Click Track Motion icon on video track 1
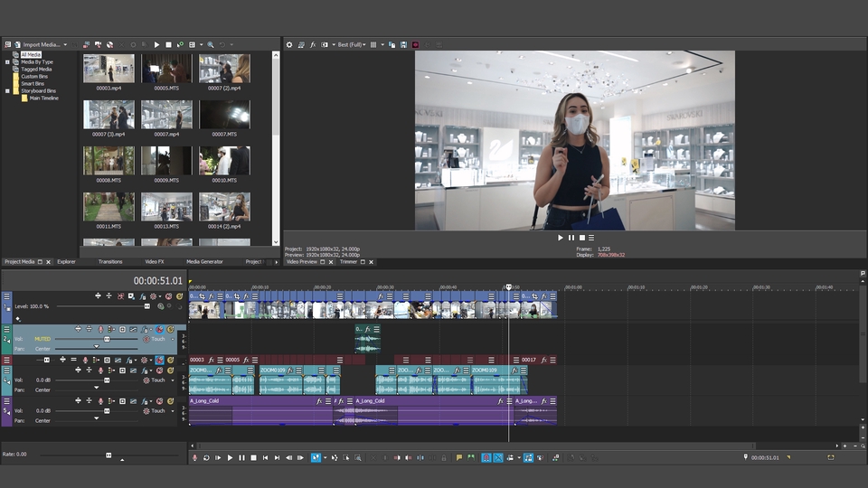The height and width of the screenshot is (488, 868). pyautogui.click(x=130, y=296)
